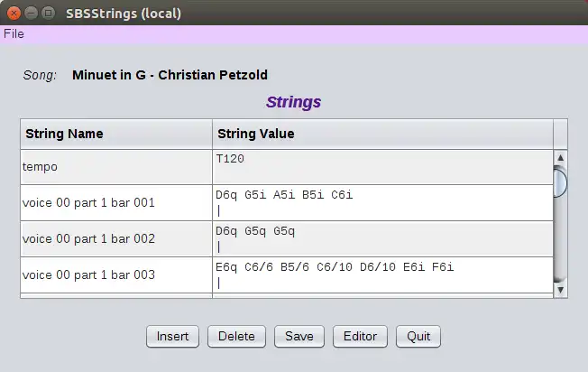
Task: Select voice 00 part 1 bar 003 row
Action: coord(116,274)
